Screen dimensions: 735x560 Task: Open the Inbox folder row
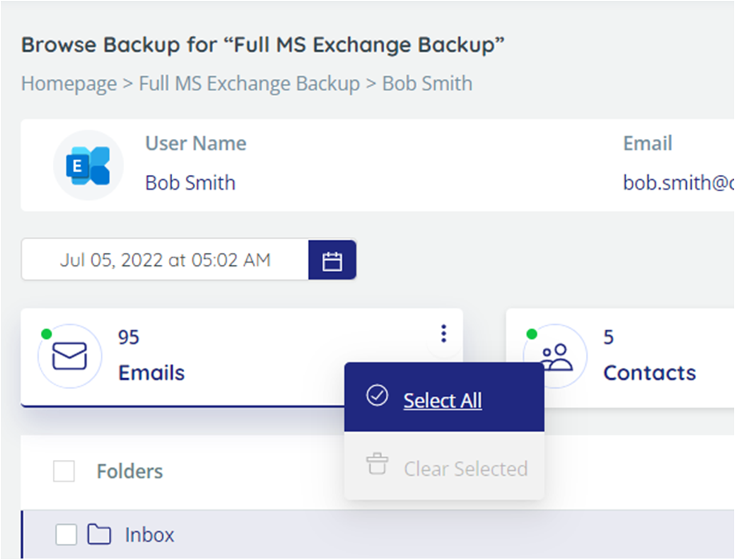click(377, 534)
